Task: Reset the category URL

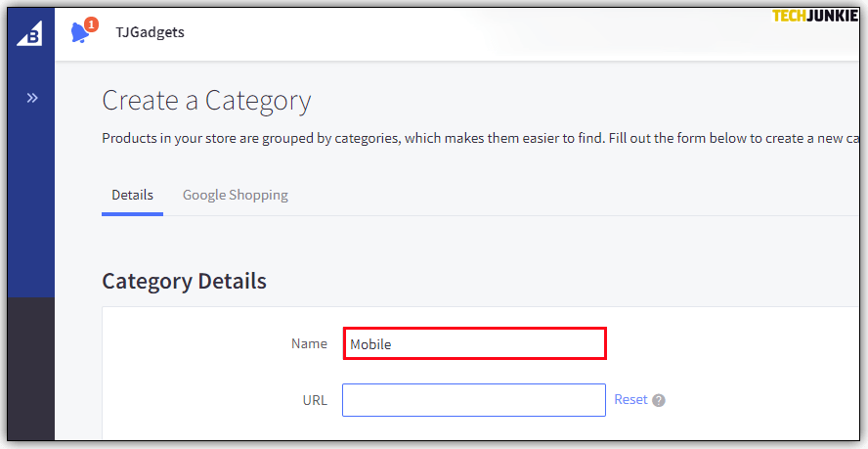Action: [x=630, y=399]
